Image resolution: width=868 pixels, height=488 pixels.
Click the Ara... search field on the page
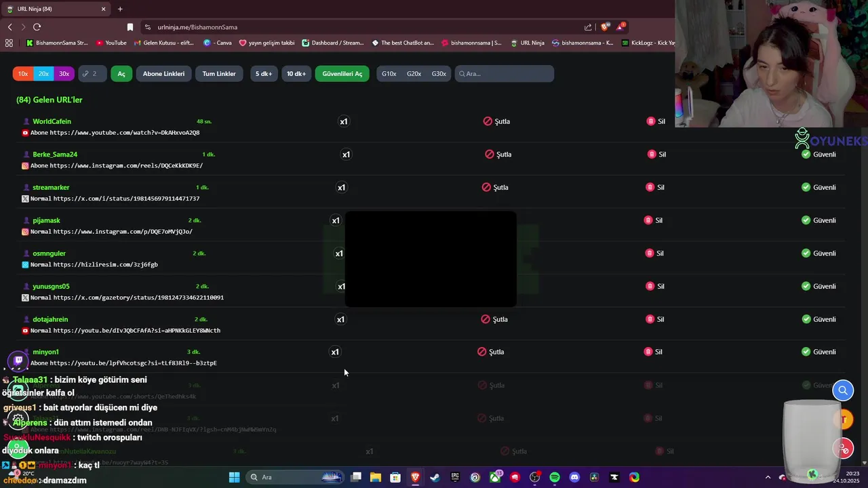click(505, 74)
